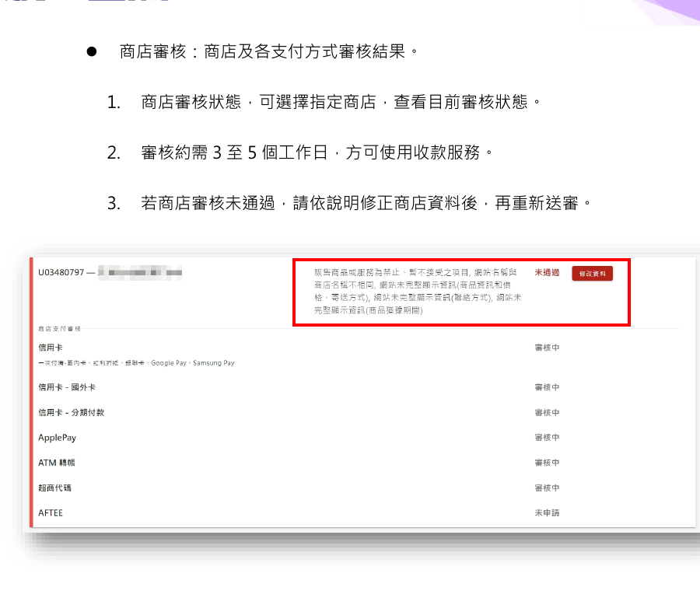Viewport: 700px width, 591px height.
Task: Click the heading 商店審核：商店及各支付方式審核結果
Action: click(269, 51)
